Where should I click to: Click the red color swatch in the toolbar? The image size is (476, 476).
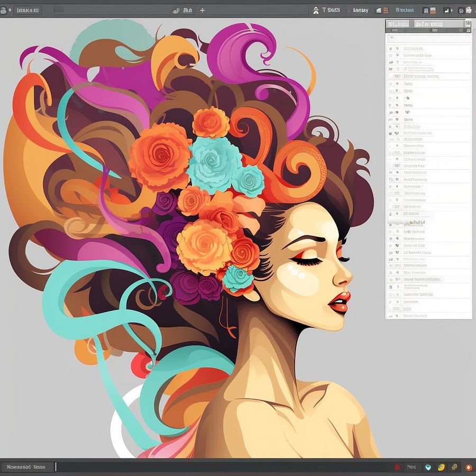[x=385, y=9]
